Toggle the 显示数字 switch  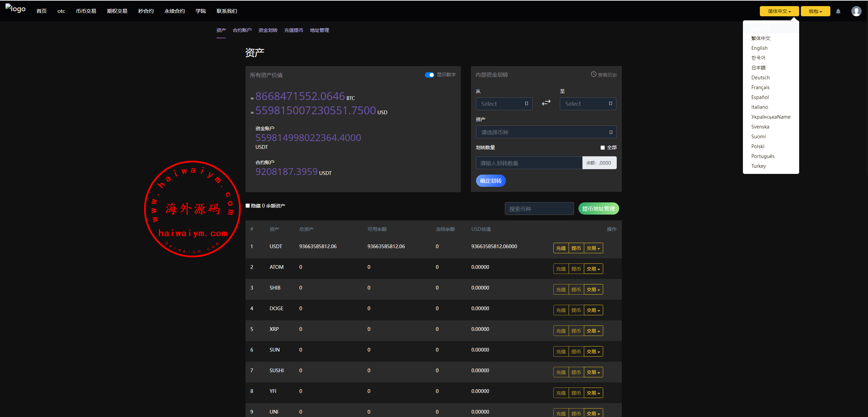(429, 75)
